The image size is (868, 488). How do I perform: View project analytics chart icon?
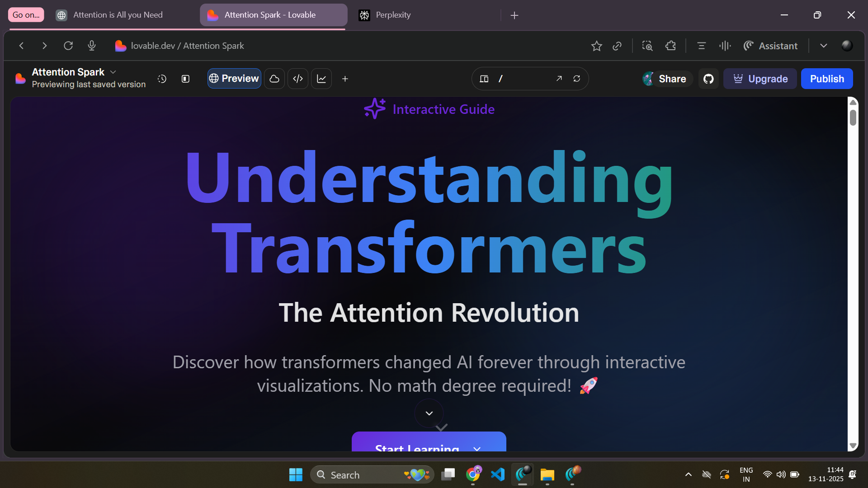321,79
